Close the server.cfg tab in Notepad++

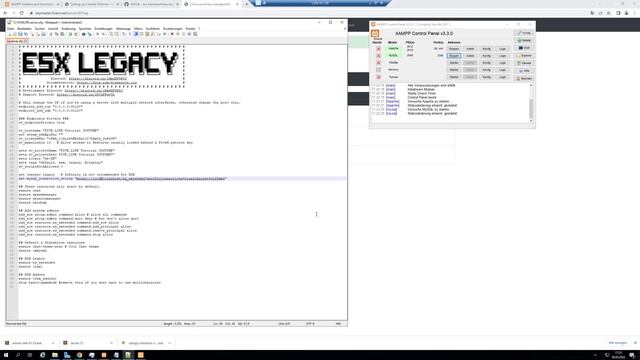(26, 41)
